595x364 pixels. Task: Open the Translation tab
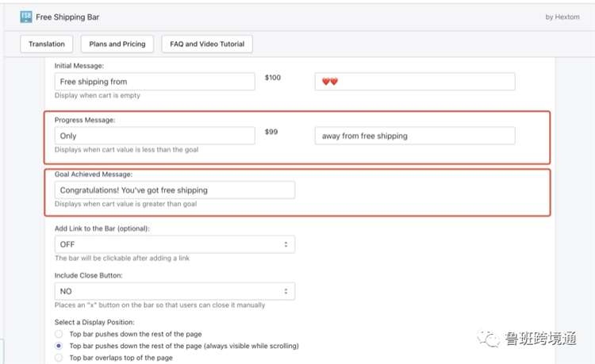[x=47, y=44]
